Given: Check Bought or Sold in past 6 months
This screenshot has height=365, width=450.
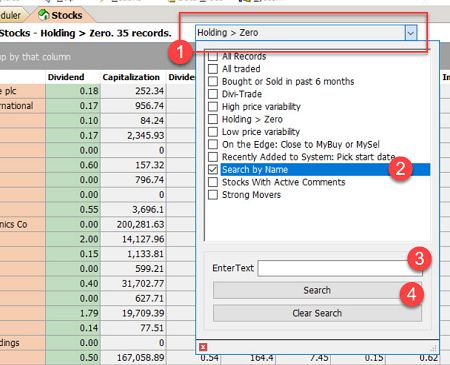Looking at the screenshot, I should pyautogui.click(x=213, y=81).
